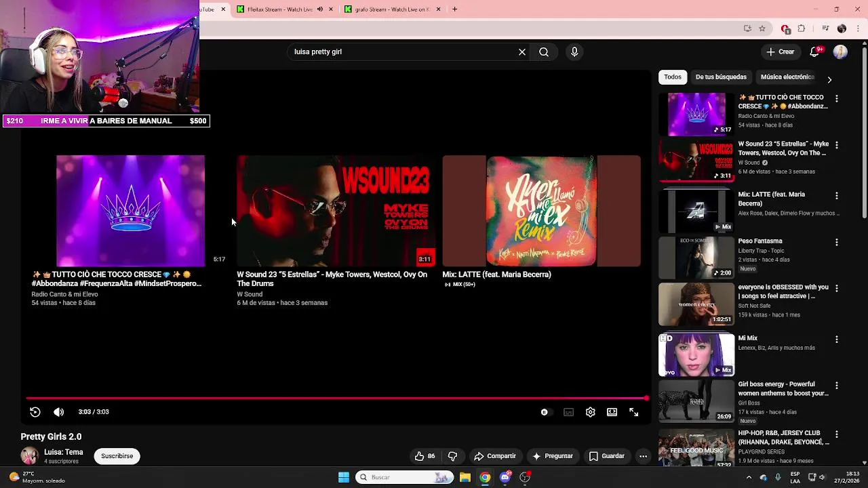This screenshot has height=488, width=868.
Task: Bookmark page with the star icon
Action: pos(762,28)
